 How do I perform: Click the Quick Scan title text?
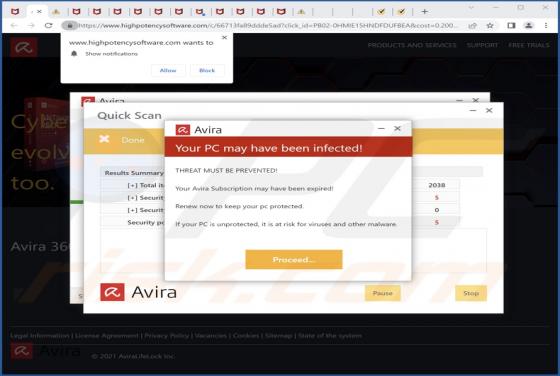[x=129, y=115]
